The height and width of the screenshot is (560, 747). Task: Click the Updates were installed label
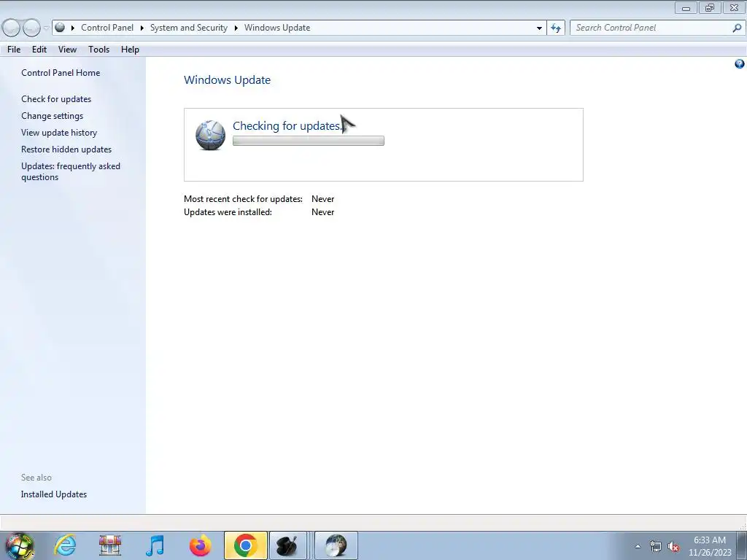point(228,212)
